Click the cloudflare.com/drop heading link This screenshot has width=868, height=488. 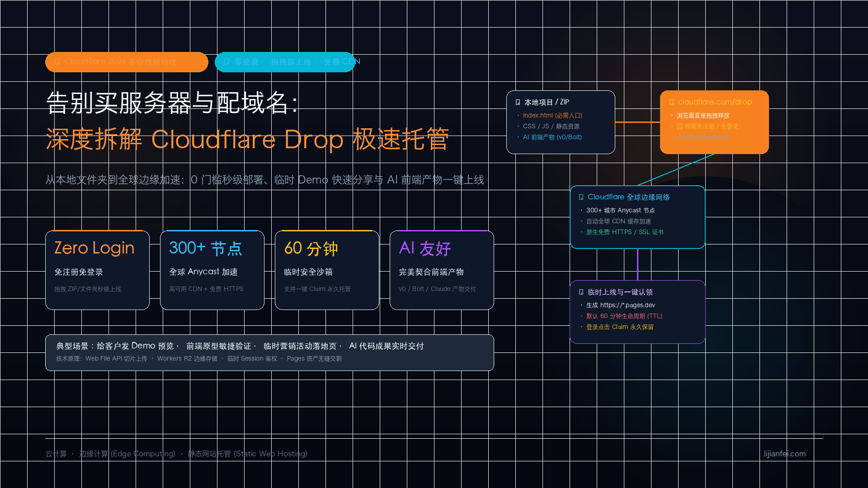pos(715,102)
